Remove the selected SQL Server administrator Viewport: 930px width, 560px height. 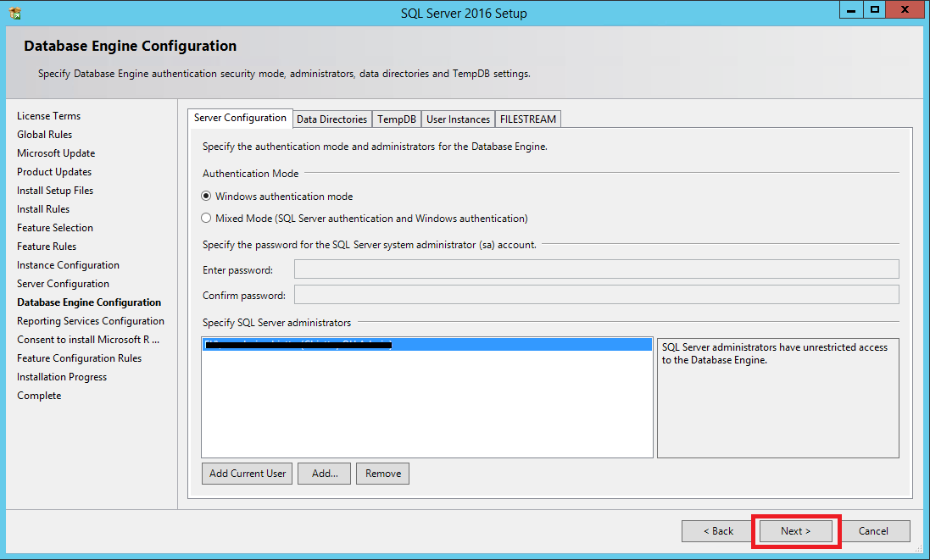382,474
